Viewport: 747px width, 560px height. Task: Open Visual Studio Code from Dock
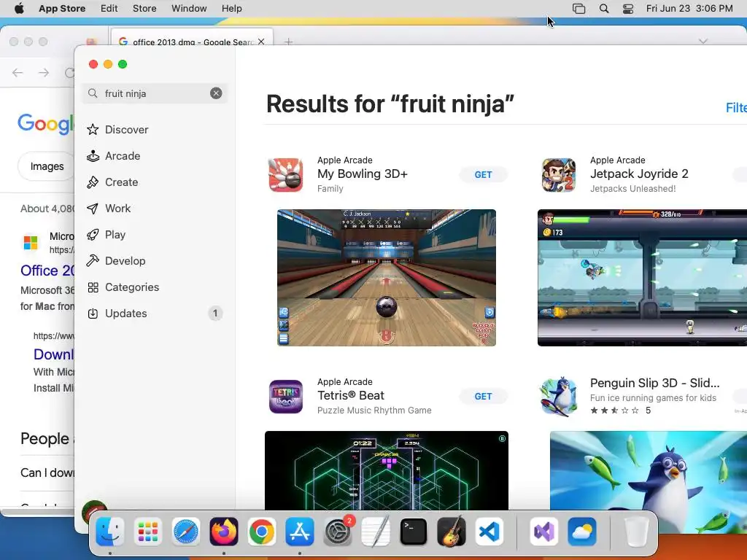pyautogui.click(x=489, y=532)
